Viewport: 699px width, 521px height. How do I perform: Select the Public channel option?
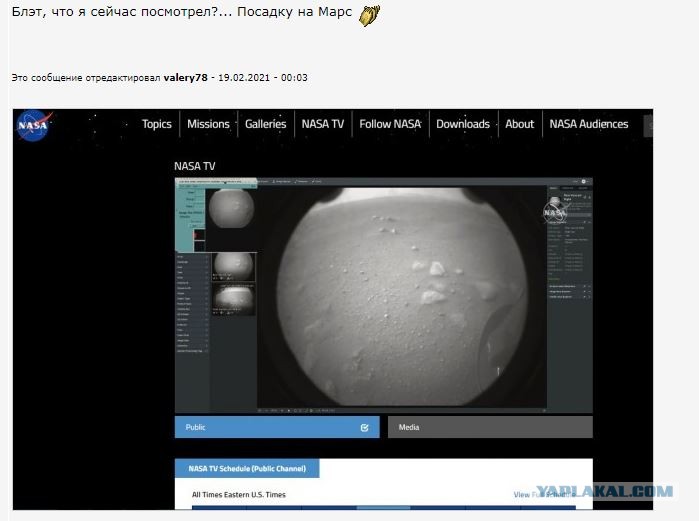coord(277,427)
